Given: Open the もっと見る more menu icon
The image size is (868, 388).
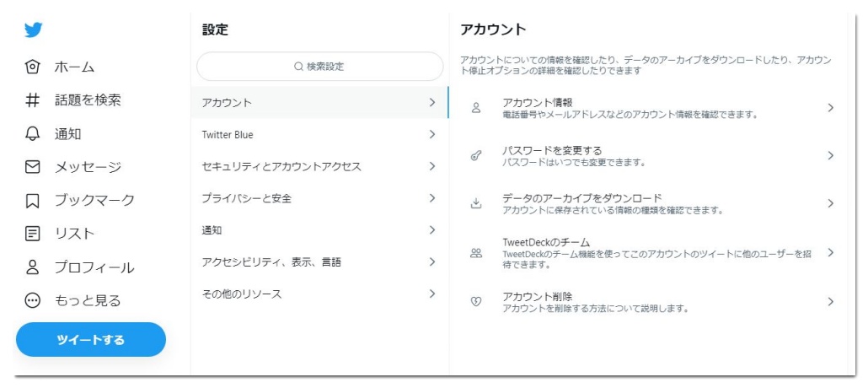Looking at the screenshot, I should click(33, 300).
